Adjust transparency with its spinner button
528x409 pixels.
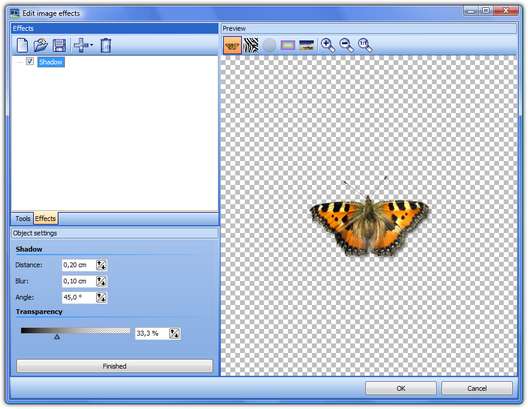[x=175, y=334]
